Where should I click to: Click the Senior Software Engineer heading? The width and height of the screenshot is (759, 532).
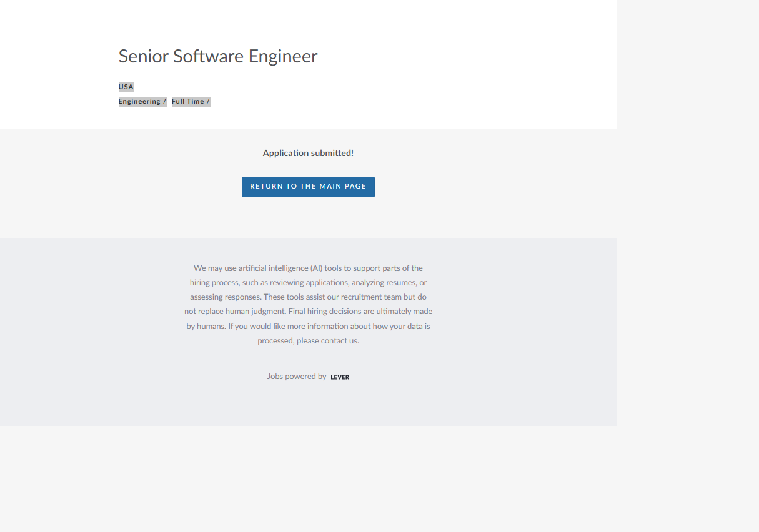point(218,56)
